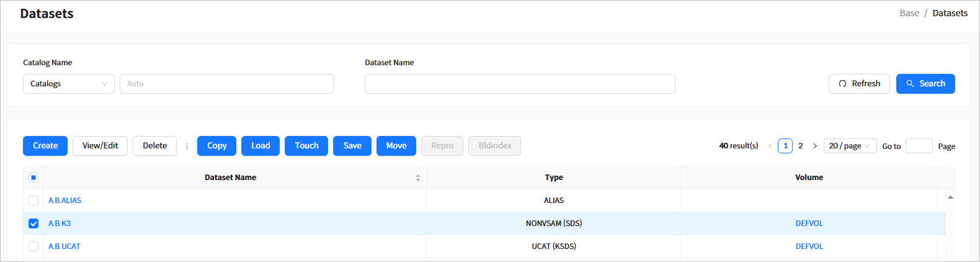The image size is (980, 262).
Task: Check the A.B.ALIAS row checkbox
Action: [x=33, y=201]
